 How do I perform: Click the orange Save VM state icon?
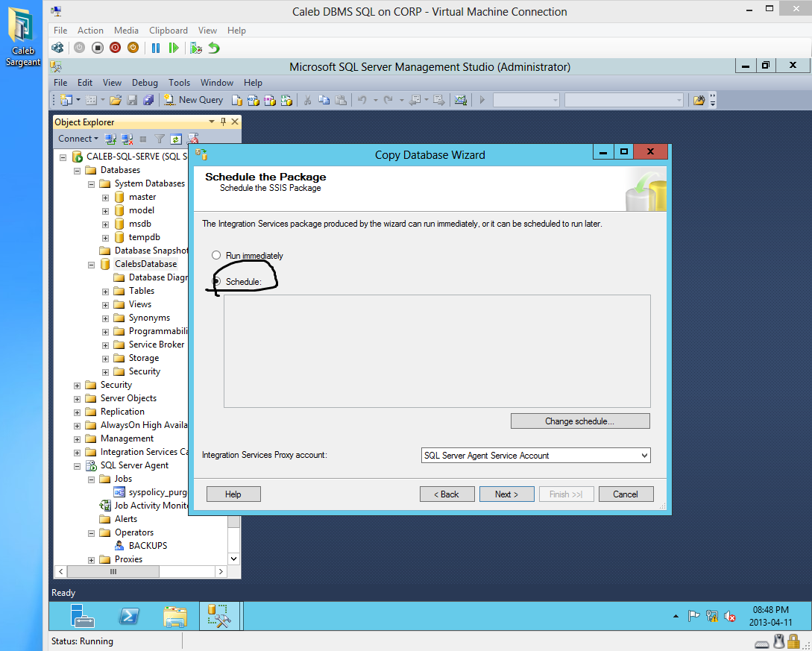click(133, 48)
